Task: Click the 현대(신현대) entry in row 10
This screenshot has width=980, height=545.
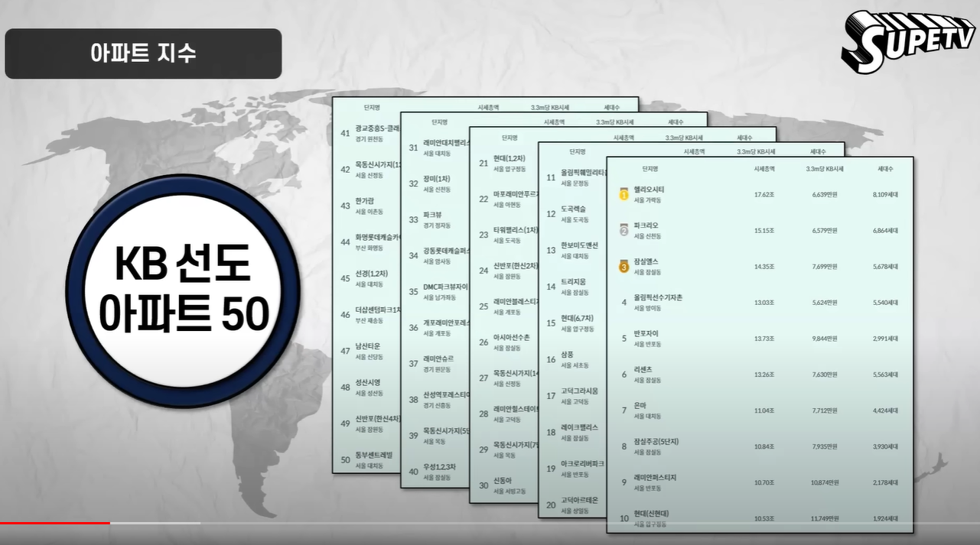Action: (651, 514)
